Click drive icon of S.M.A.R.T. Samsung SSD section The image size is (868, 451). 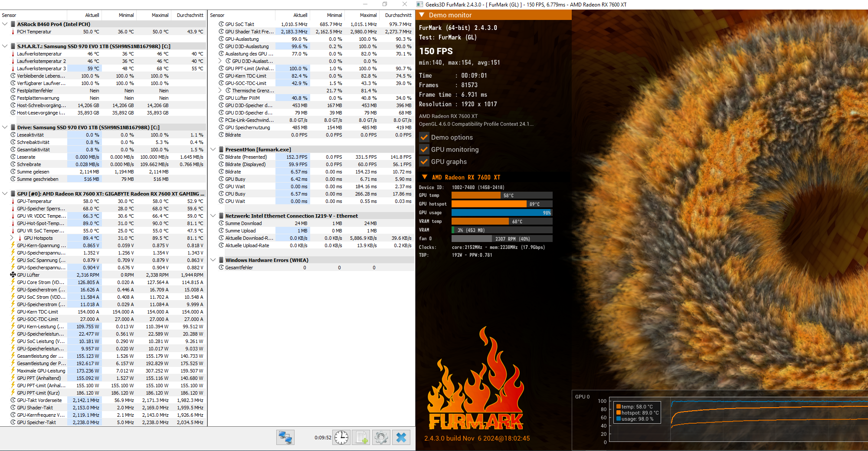tap(13, 46)
